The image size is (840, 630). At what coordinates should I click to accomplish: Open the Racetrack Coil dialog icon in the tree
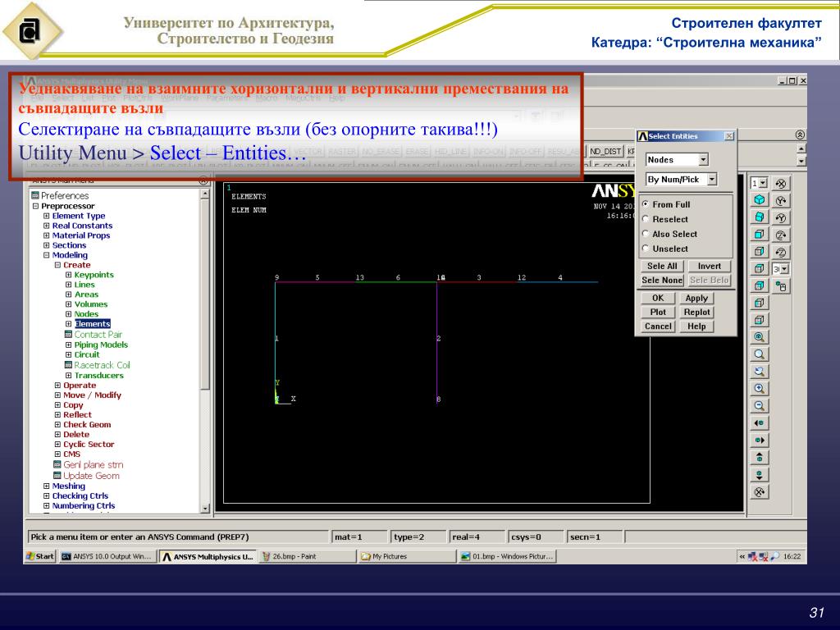69,365
